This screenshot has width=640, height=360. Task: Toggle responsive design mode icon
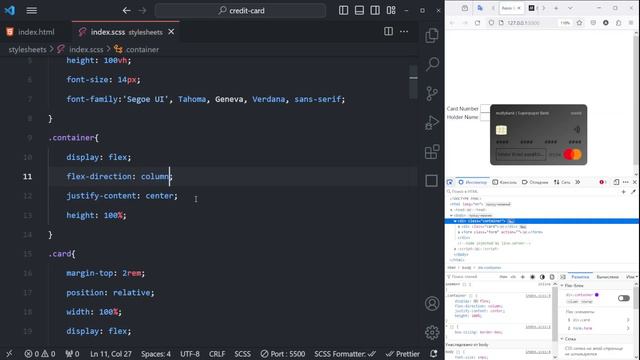[x=616, y=182]
